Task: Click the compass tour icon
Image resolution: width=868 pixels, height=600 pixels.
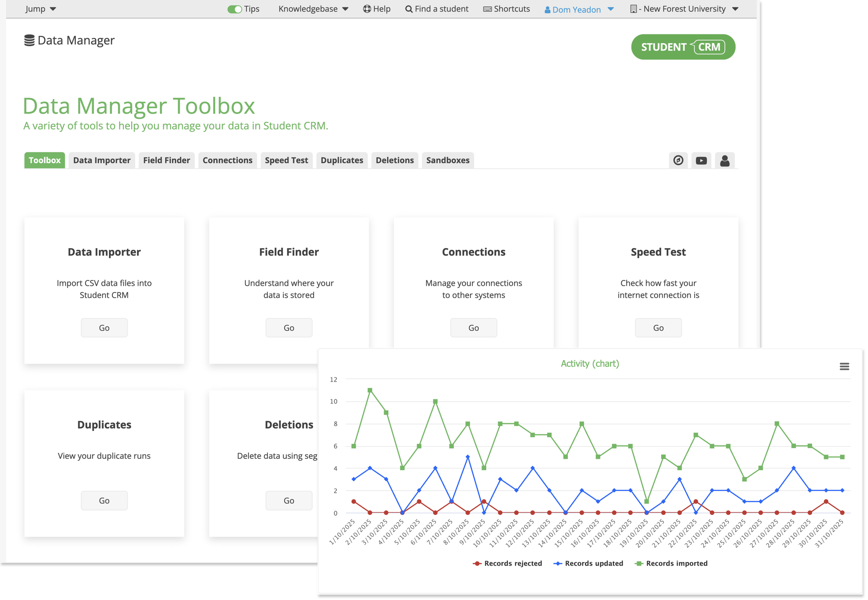Action: pyautogui.click(x=678, y=160)
